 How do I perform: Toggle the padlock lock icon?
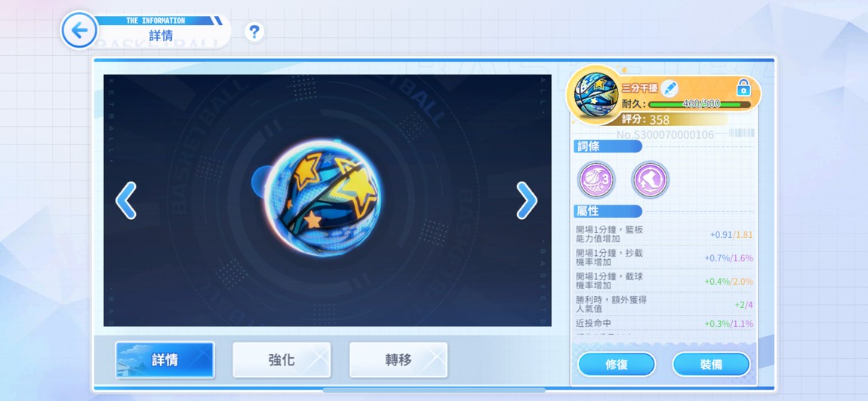(743, 88)
